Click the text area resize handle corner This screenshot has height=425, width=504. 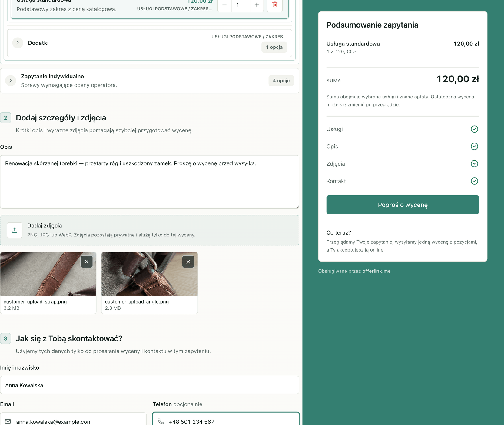[x=297, y=206]
